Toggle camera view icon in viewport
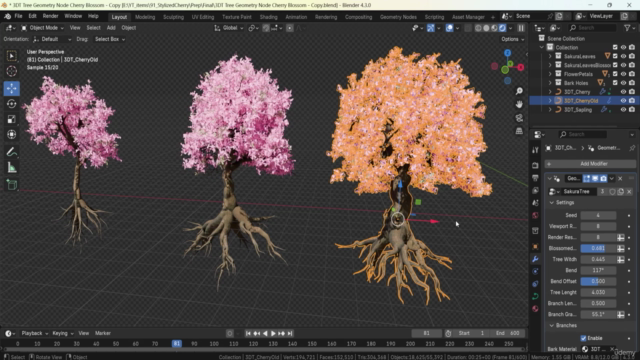Screen dimensions: 640x360 click(519, 118)
